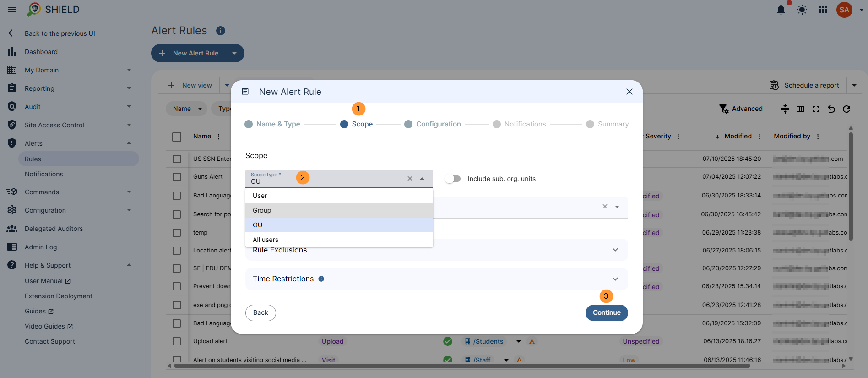
Task: Toggle light/dark theme sun icon
Action: pos(802,10)
